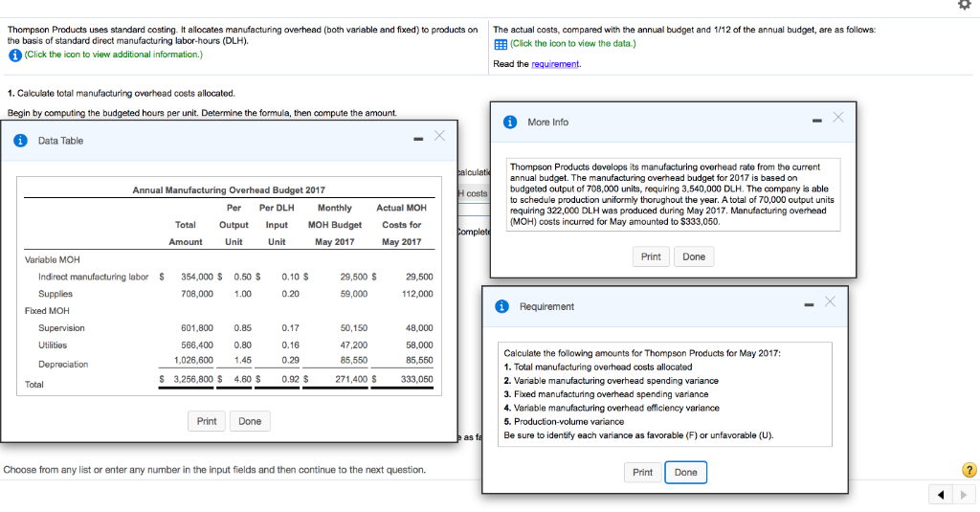
Task: Print the Requirement dialog
Action: click(x=642, y=472)
